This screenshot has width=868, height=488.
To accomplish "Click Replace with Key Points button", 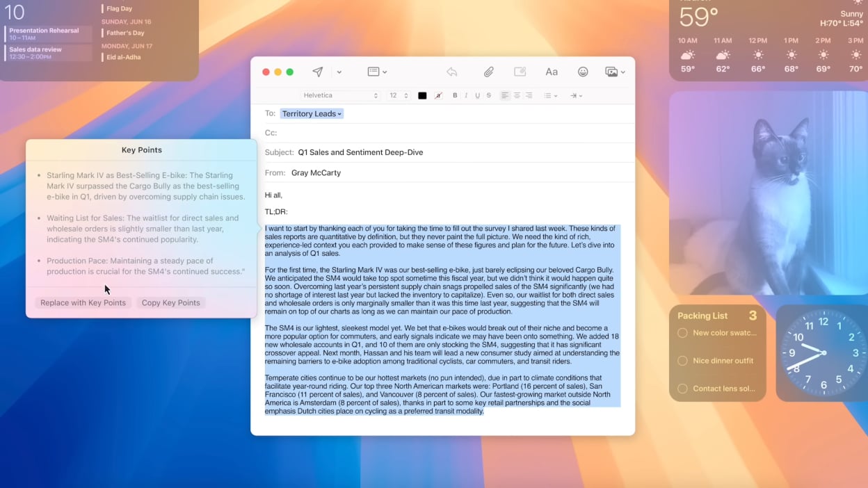I will 83,302.
